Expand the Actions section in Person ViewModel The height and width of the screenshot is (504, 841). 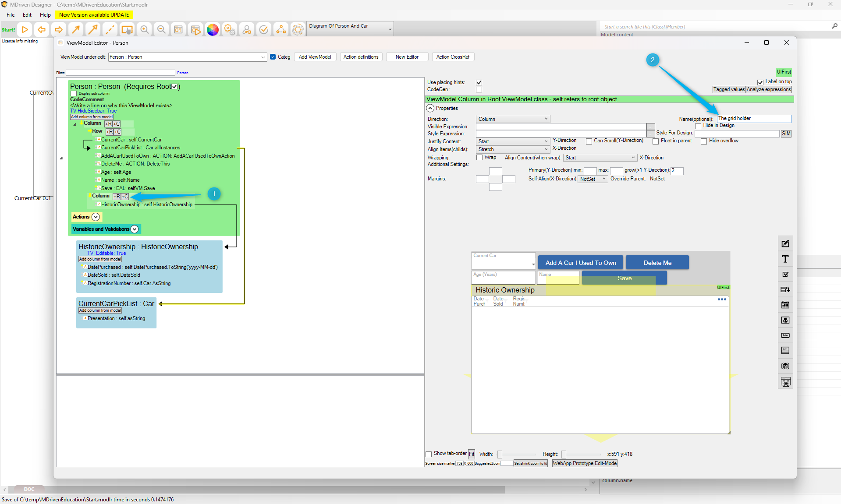click(x=96, y=217)
